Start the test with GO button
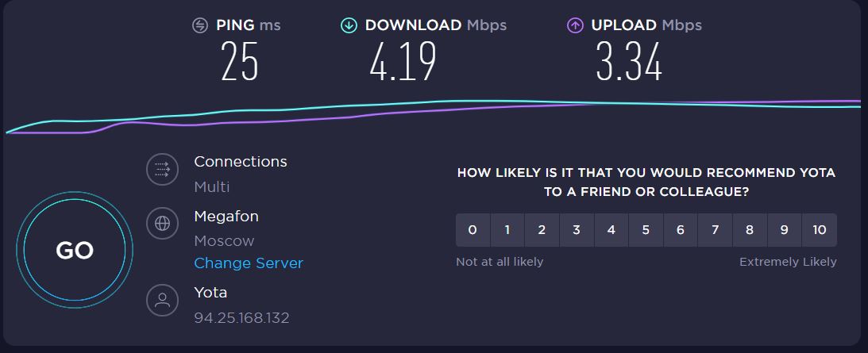 click(x=75, y=251)
